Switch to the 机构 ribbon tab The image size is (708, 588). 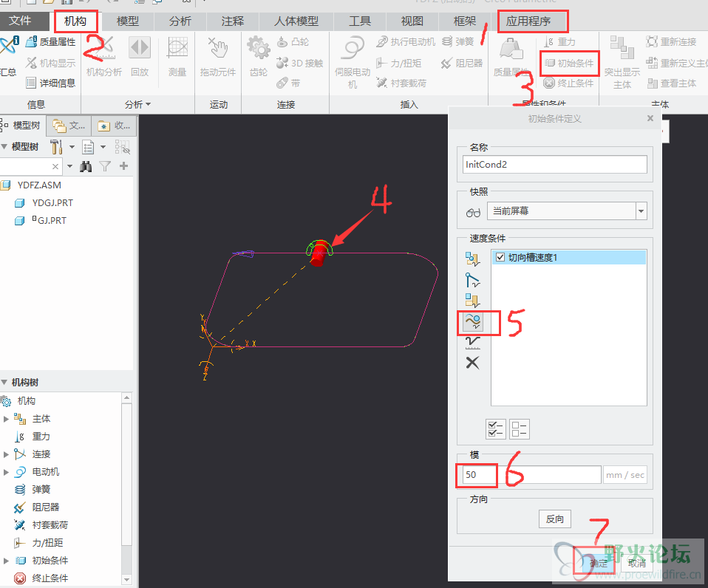(75, 21)
